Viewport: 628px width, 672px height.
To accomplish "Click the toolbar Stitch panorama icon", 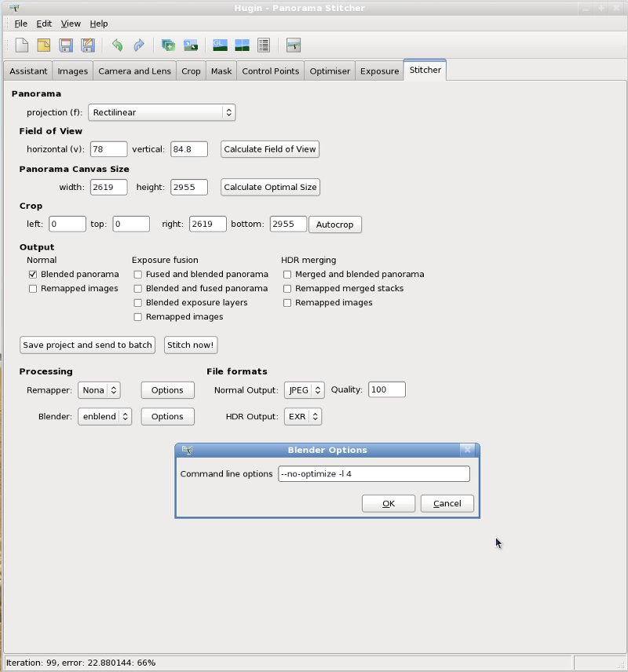I will click(294, 45).
